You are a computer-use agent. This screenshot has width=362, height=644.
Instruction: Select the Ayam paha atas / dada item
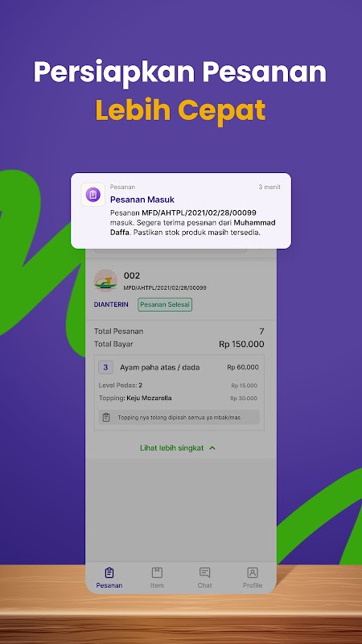click(x=159, y=368)
